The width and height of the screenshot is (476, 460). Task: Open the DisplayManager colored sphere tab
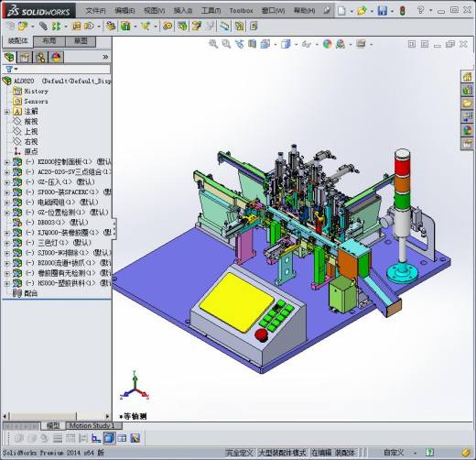pos(56,57)
